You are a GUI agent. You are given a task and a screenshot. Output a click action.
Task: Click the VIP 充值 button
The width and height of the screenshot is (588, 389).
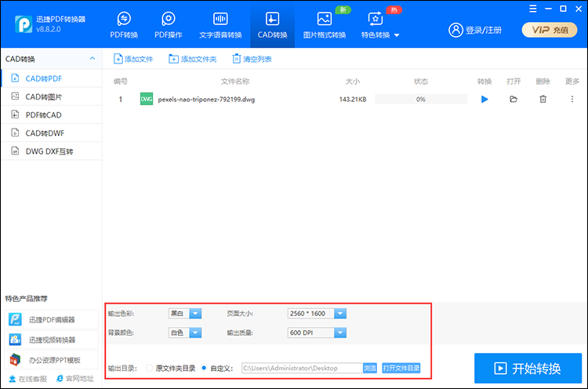550,30
